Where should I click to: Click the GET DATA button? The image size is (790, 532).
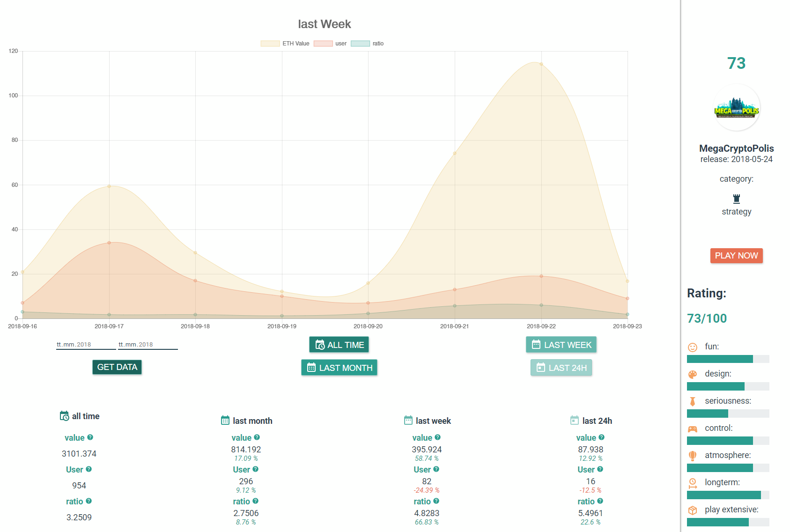[x=117, y=367]
